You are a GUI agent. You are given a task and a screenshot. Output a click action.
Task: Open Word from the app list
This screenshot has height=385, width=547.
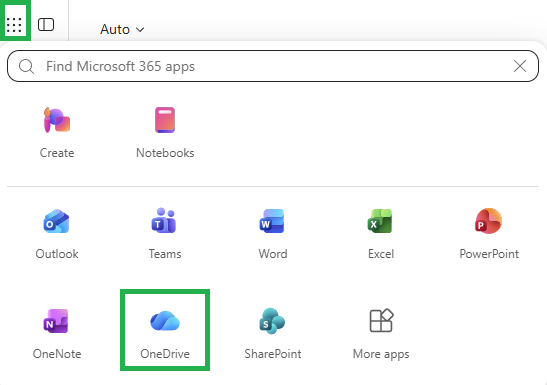[273, 234]
